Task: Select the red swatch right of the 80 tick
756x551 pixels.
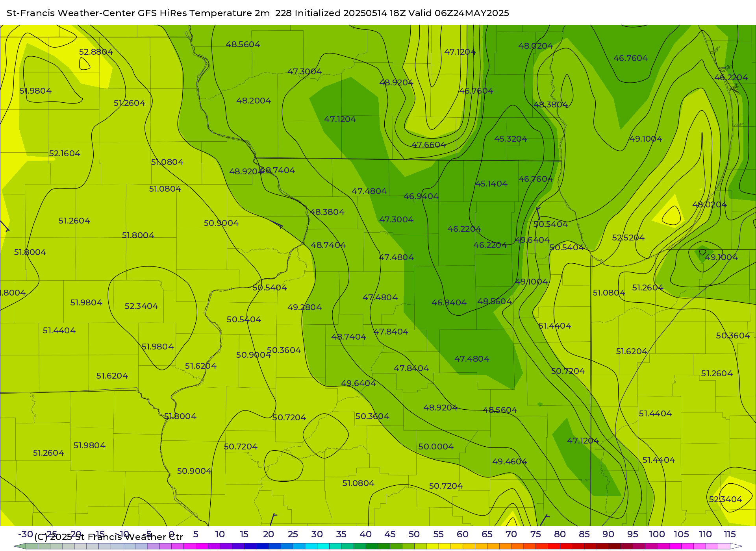Action: click(x=566, y=546)
